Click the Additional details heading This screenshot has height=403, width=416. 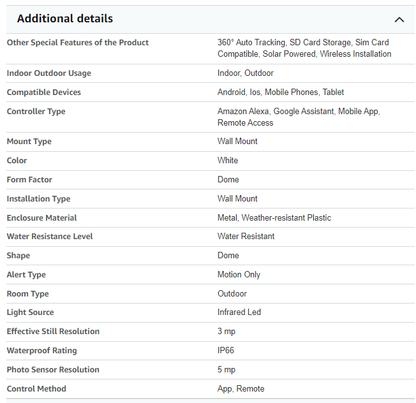65,18
